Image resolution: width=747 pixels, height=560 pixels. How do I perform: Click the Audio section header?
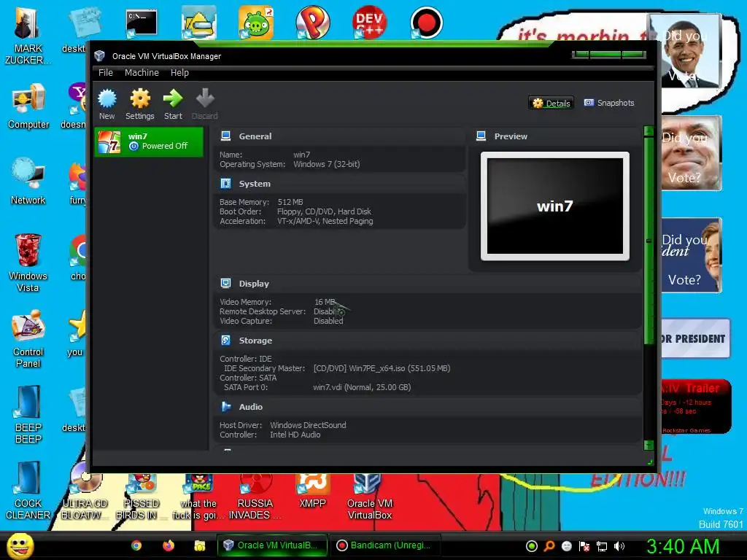(251, 407)
